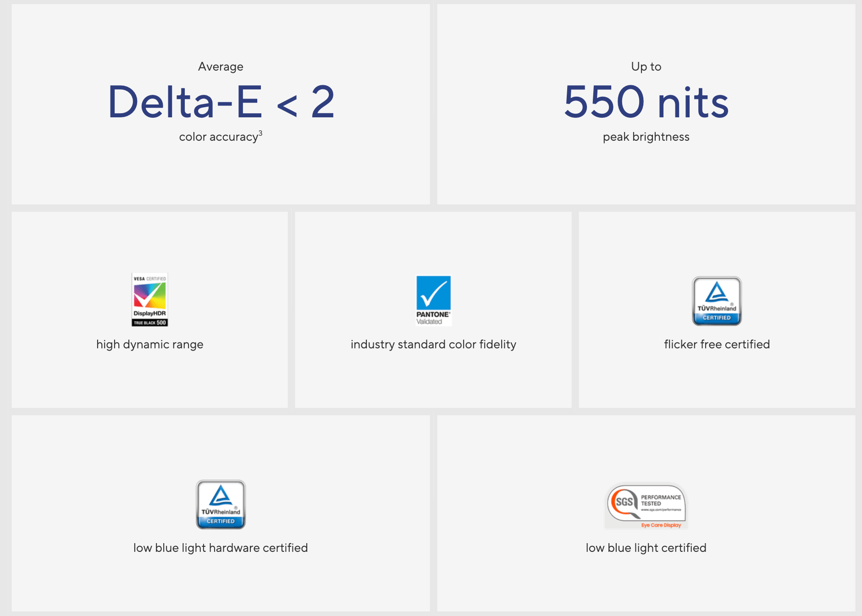Click the 'flicker free certified' caption
The image size is (862, 616).
717,344
